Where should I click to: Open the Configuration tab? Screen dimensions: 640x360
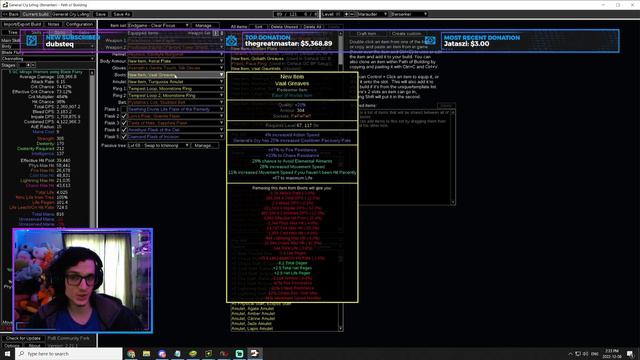tap(79, 24)
